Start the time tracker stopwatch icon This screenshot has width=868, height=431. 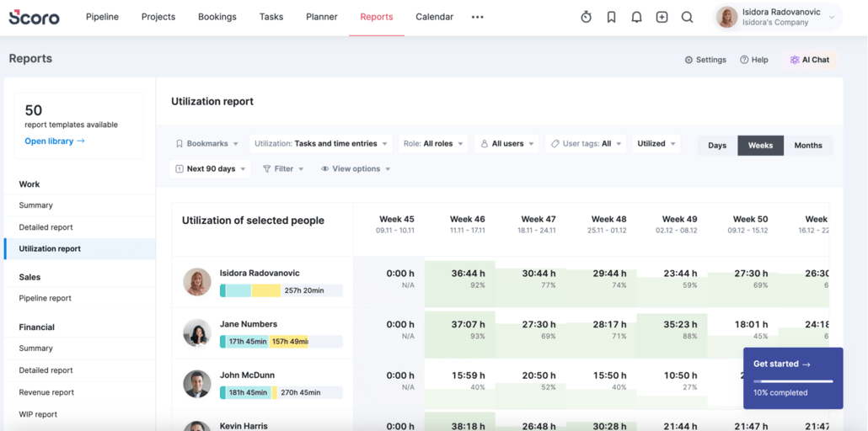coord(587,17)
